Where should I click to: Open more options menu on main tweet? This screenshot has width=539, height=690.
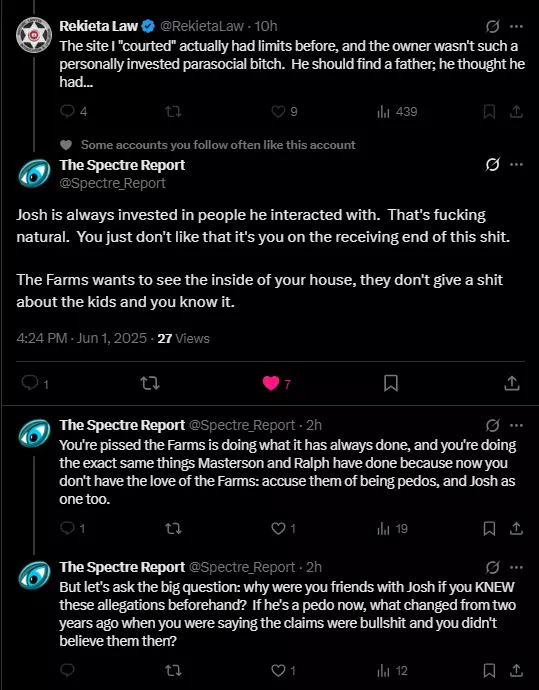(516, 165)
